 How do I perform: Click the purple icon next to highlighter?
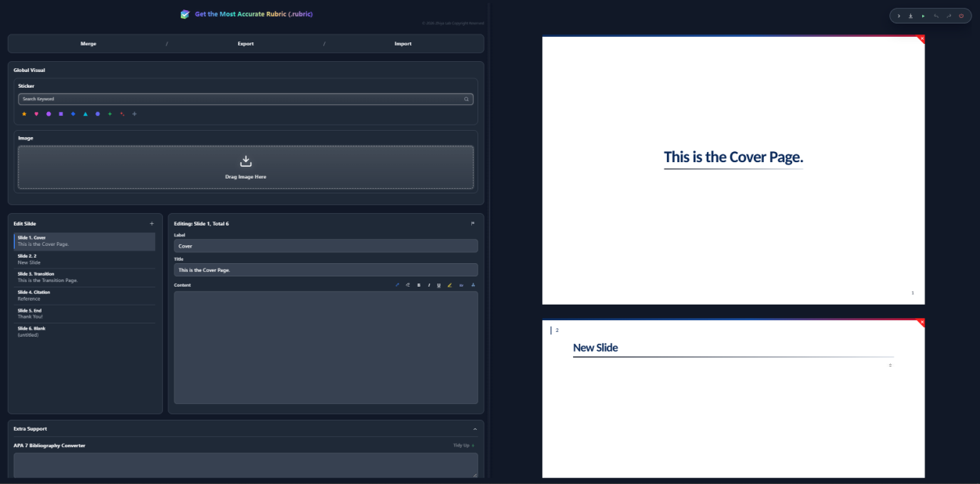pos(461,285)
